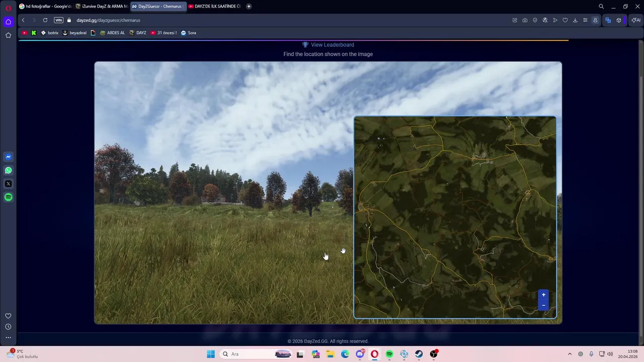The width and height of the screenshot is (644, 362).
Task: Zoom in the Chernarus map
Action: tap(543, 295)
